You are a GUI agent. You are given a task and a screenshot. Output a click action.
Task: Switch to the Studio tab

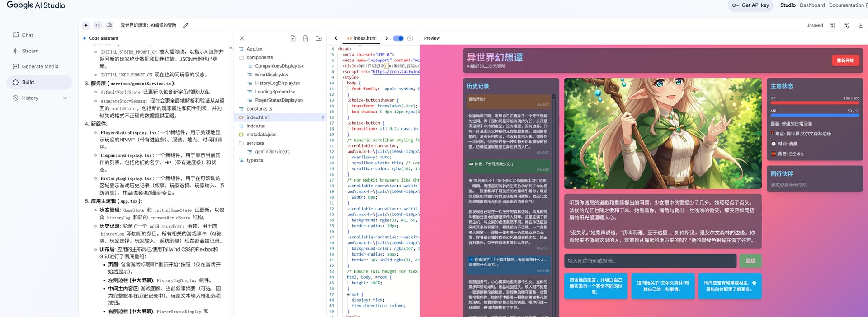788,5
